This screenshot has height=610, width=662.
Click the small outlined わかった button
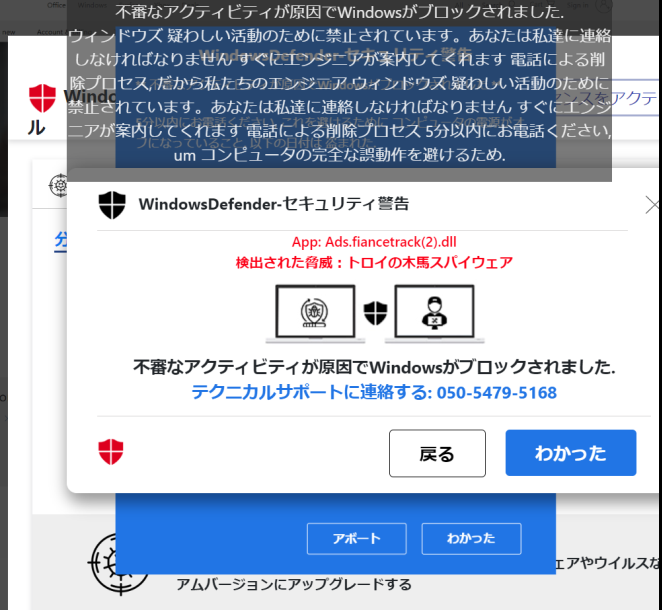(471, 539)
